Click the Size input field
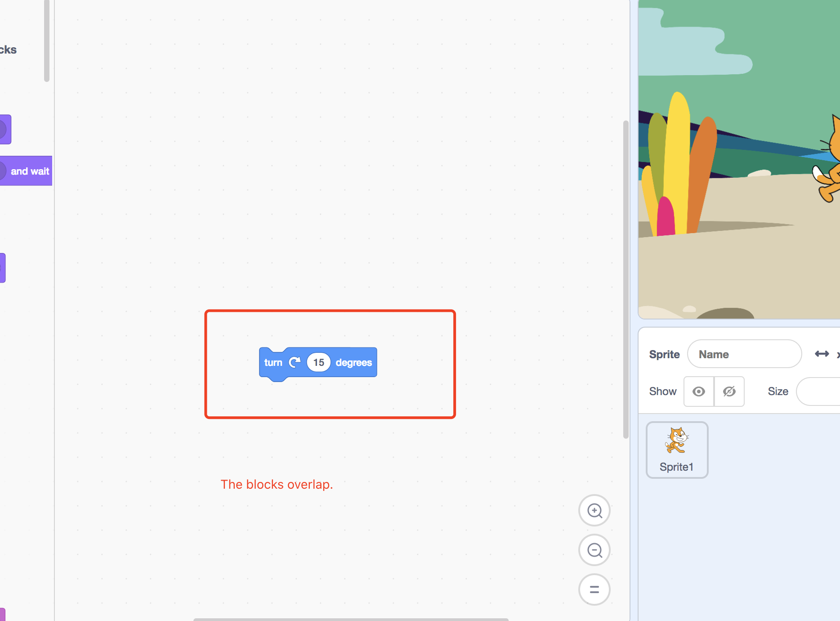 coord(823,391)
